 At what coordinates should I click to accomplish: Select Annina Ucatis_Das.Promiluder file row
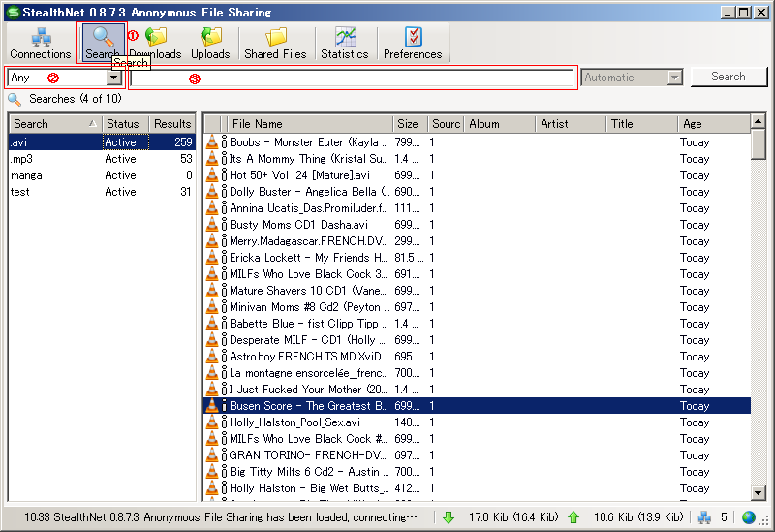coord(478,208)
